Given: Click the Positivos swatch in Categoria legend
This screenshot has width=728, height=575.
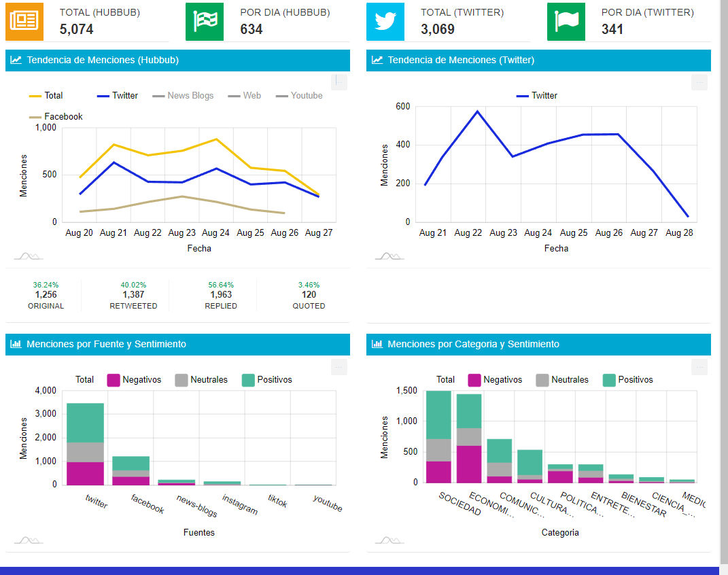Looking at the screenshot, I should pyautogui.click(x=609, y=380).
